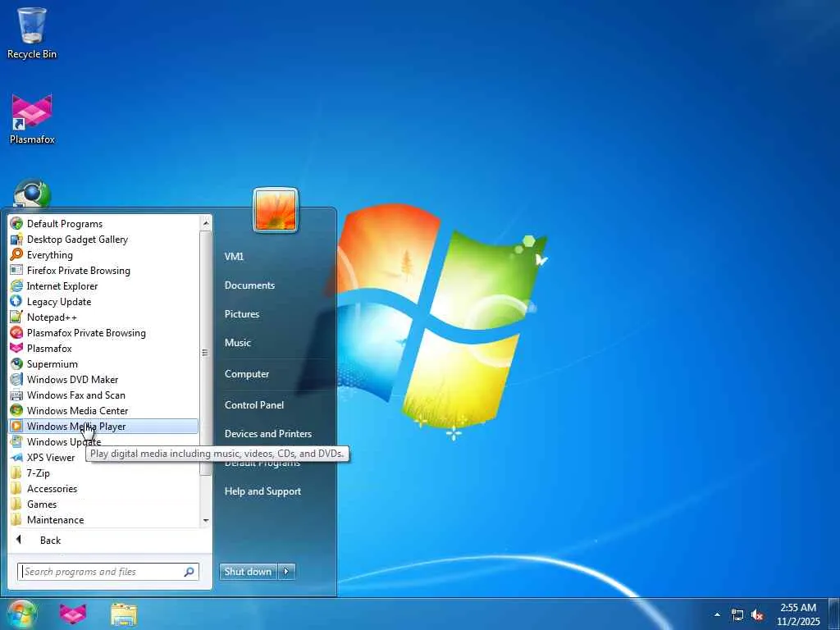
Task: Open Notepad++ icon
Action: tap(16, 317)
